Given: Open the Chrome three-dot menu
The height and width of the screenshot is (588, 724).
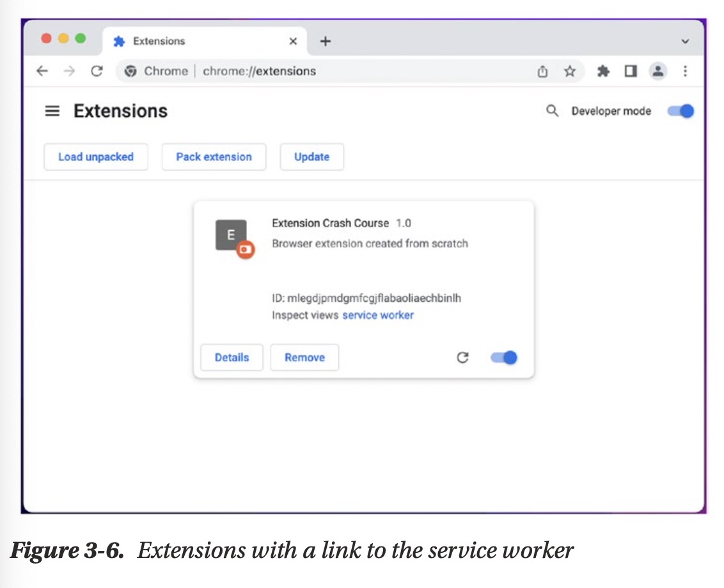Looking at the screenshot, I should pyautogui.click(x=685, y=72).
